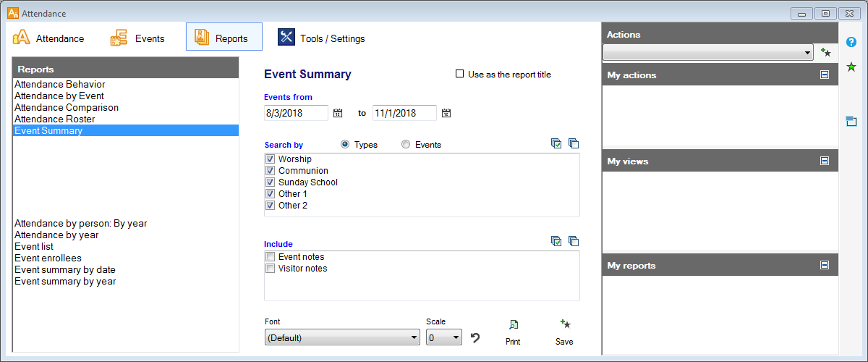Collapse the My views panel

pos(825,161)
